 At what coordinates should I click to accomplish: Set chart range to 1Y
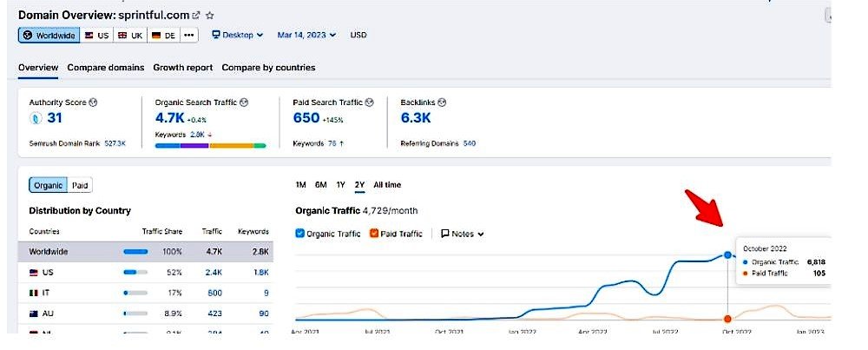tap(340, 185)
